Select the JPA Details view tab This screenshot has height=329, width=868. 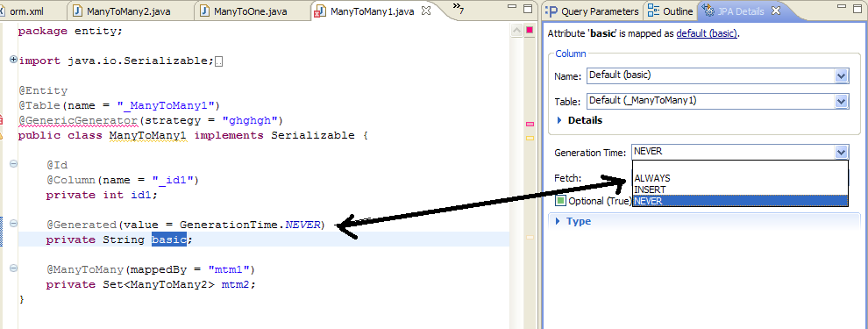point(741,11)
